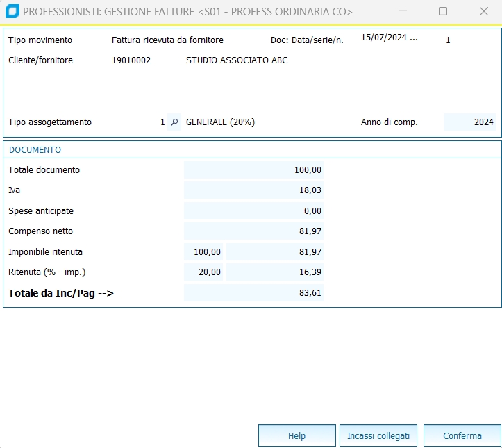
Task: Open Incassi collegati
Action: click(x=378, y=436)
